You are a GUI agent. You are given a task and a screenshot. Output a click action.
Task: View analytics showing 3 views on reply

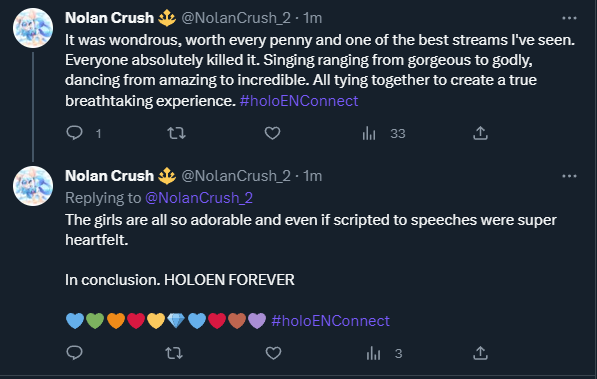pos(384,353)
